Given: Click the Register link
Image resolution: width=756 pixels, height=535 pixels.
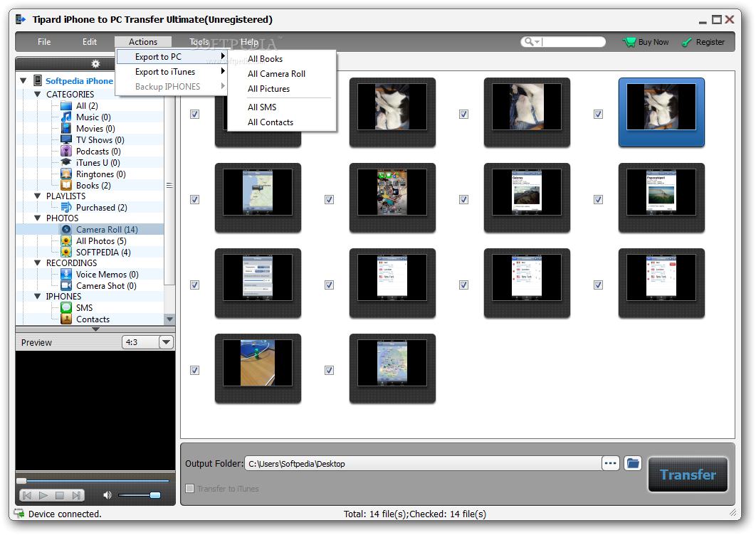Looking at the screenshot, I should click(x=710, y=42).
